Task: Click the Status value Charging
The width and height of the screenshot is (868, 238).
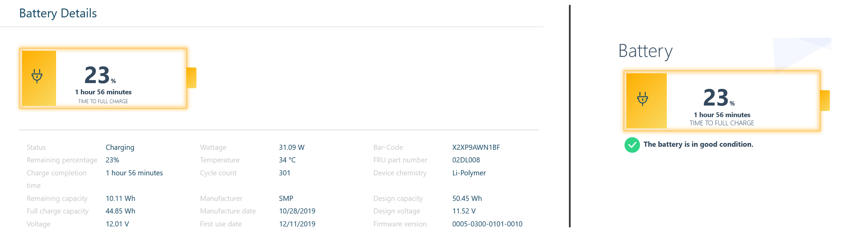Action: (x=120, y=147)
